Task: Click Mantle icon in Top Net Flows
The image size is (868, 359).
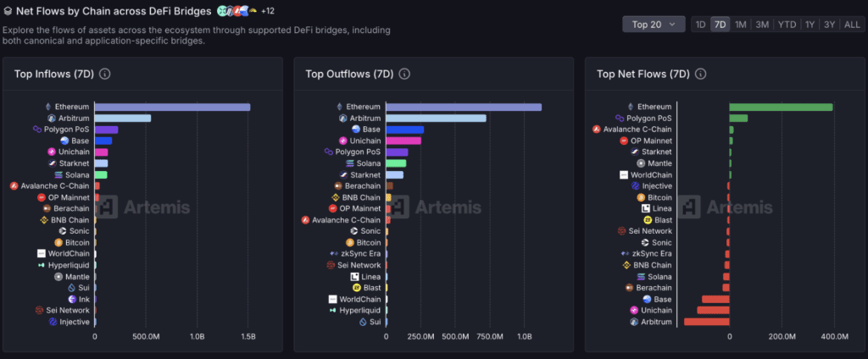Action: (x=641, y=163)
